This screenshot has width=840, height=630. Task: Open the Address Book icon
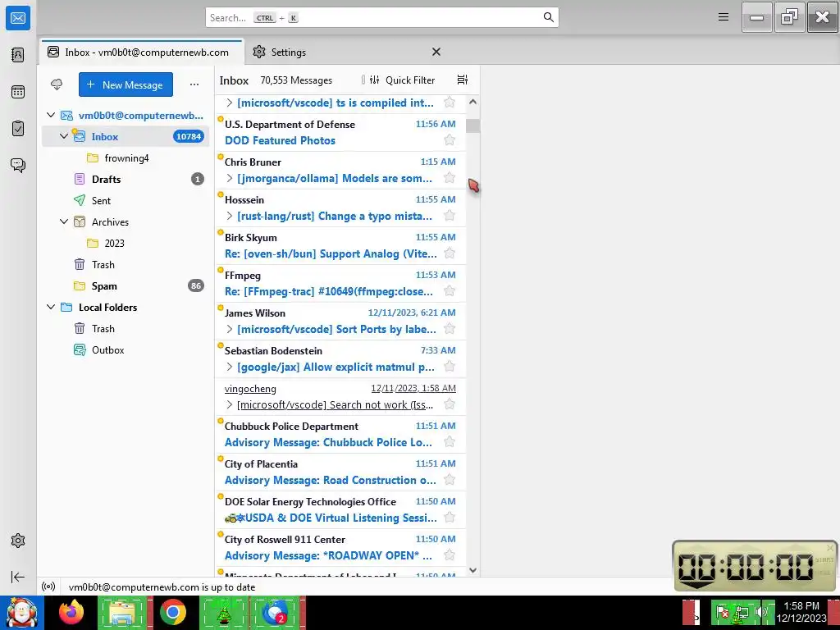tap(18, 55)
